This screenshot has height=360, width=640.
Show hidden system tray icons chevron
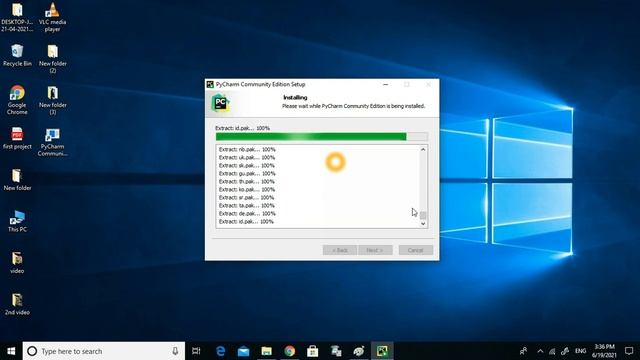pyautogui.click(x=540, y=351)
